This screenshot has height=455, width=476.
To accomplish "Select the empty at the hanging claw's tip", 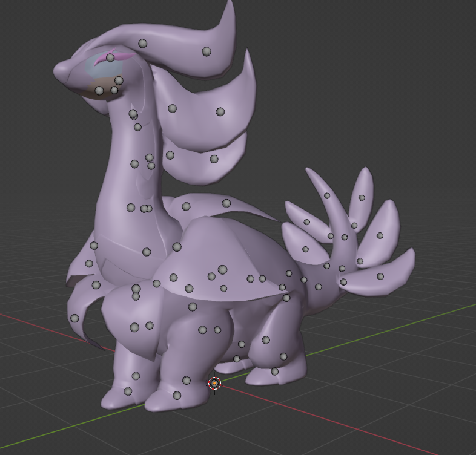I will click(x=74, y=318).
